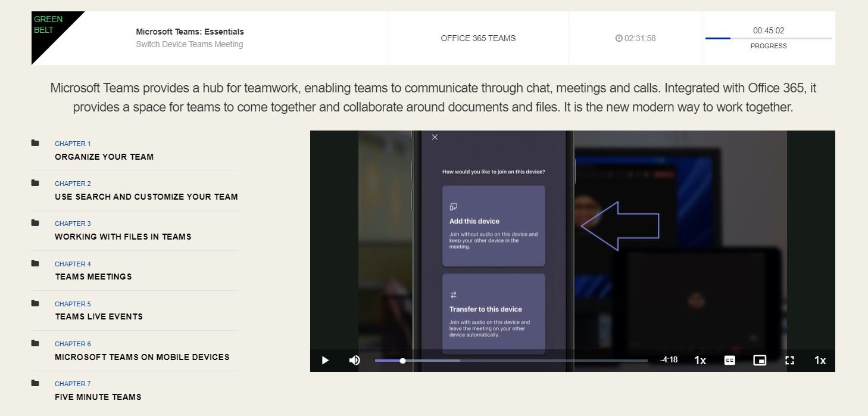Viewport: 868px width, 416px height.
Task: Open the CHAPTER 1 label
Action: [73, 144]
